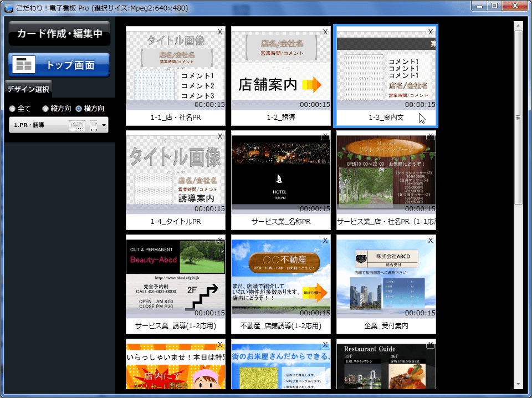Select the 1-3_案内文 design thumbnail

pos(386,70)
